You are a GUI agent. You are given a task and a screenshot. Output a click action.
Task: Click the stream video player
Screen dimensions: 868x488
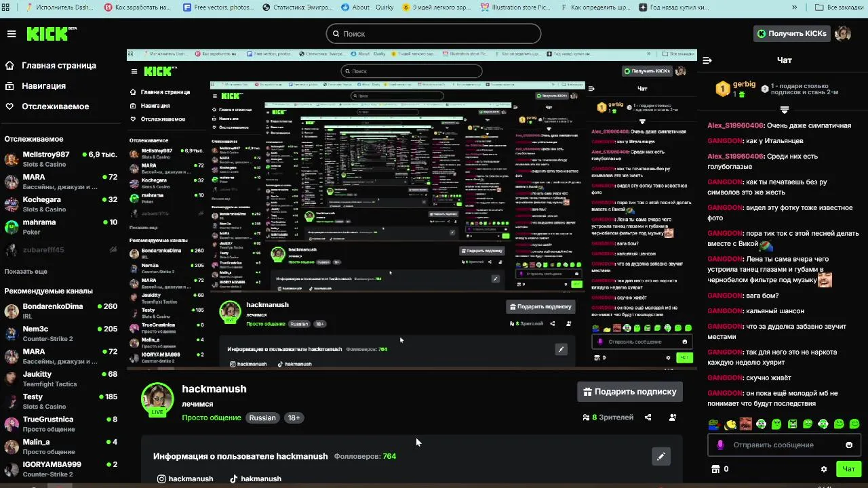pos(412,209)
